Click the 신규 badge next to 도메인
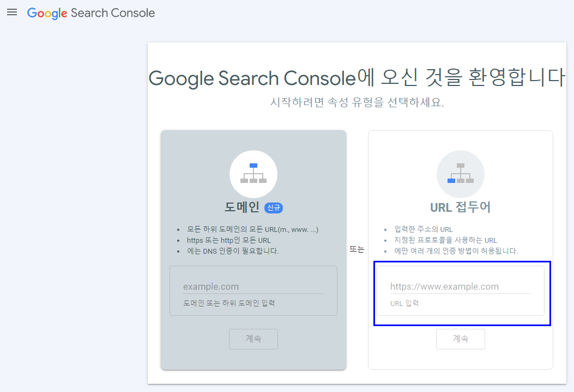This screenshot has height=392, width=574. click(274, 207)
